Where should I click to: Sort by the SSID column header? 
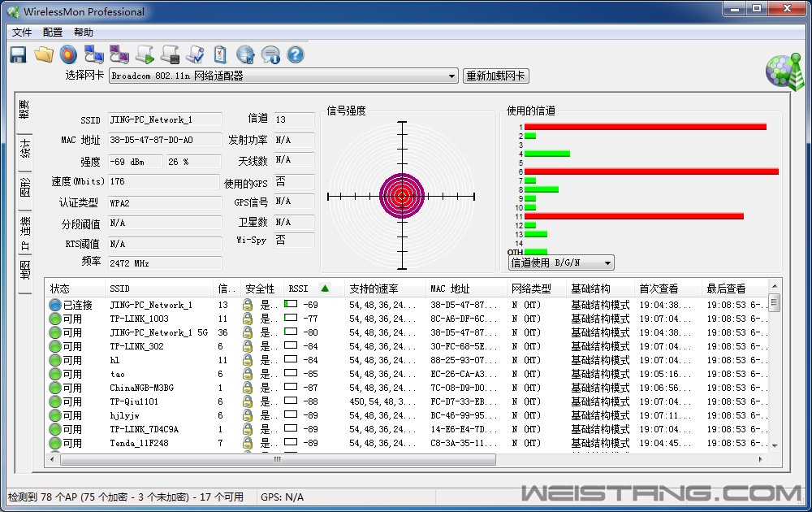pyautogui.click(x=158, y=289)
